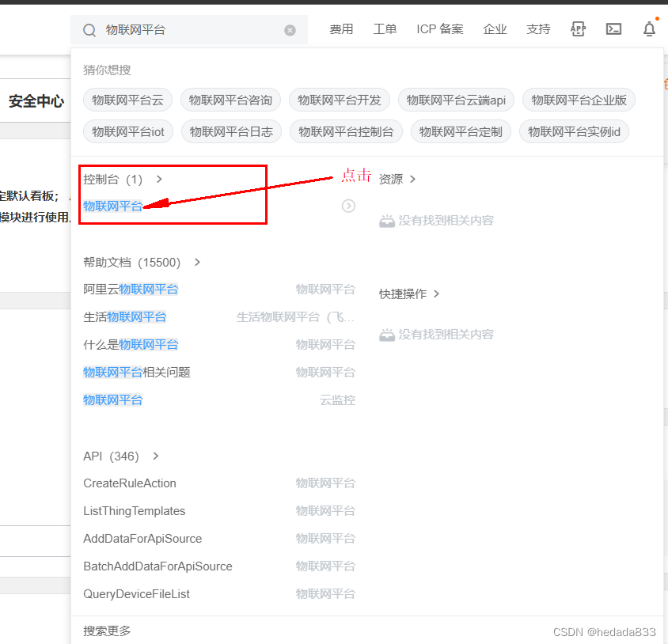
Task: Select suggestion 物联网平台定制
Action: pyautogui.click(x=461, y=132)
